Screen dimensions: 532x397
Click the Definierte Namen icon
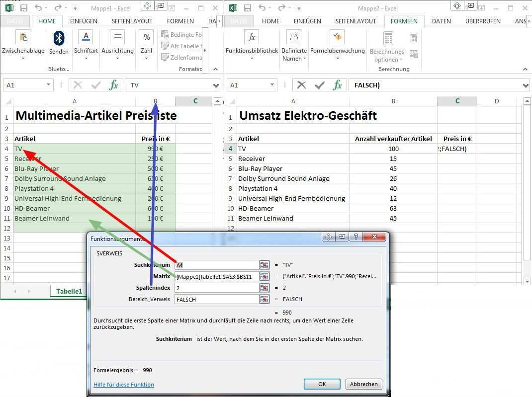pyautogui.click(x=294, y=38)
